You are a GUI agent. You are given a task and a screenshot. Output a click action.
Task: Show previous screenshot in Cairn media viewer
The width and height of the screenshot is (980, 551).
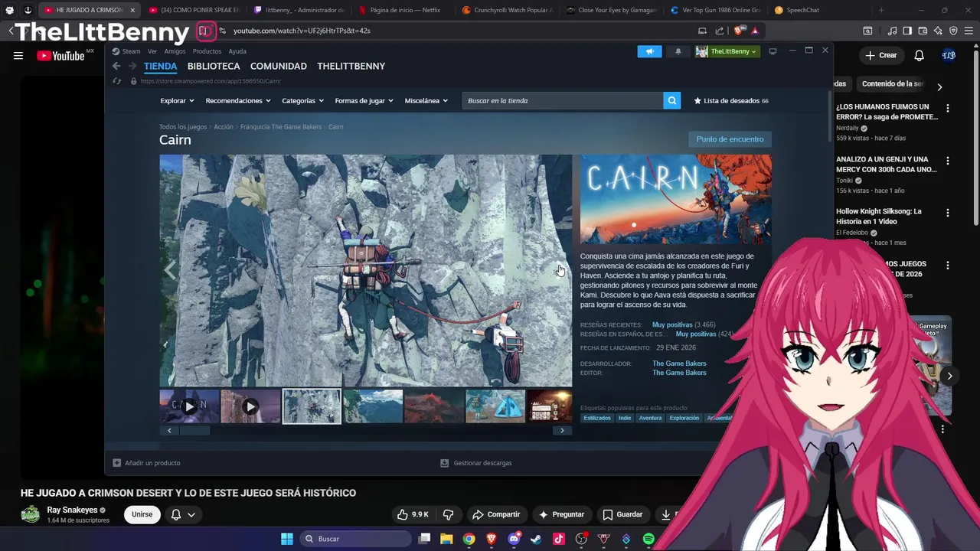tap(170, 269)
